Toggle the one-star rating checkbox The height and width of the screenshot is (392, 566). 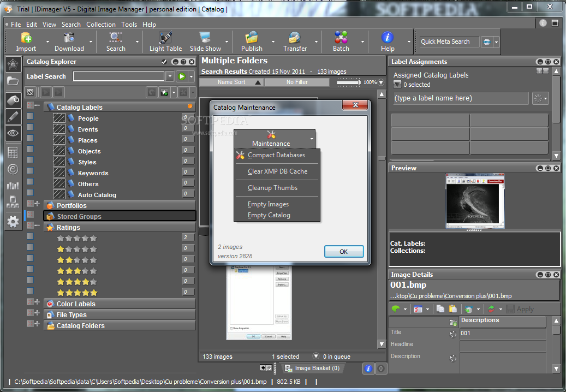pos(31,247)
